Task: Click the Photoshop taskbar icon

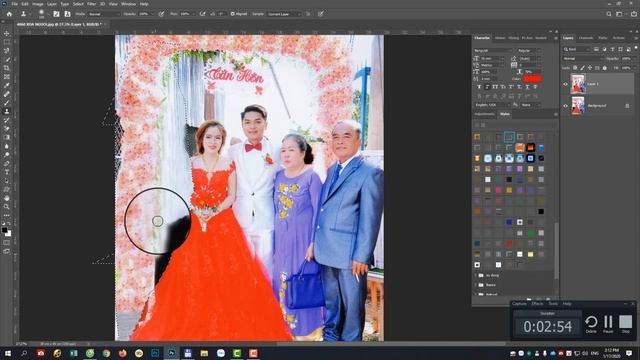Action: (x=172, y=353)
